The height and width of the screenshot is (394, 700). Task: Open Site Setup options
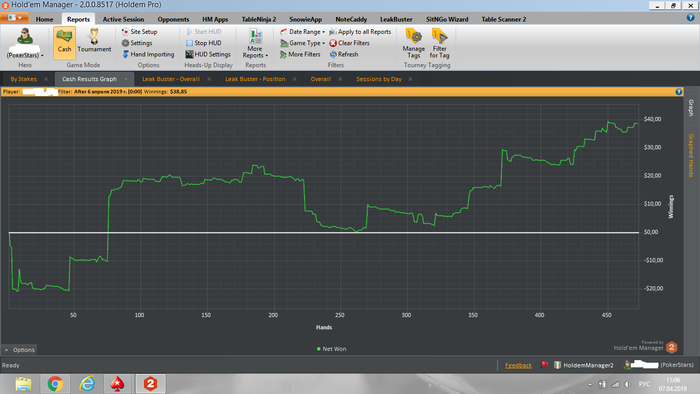coord(139,32)
